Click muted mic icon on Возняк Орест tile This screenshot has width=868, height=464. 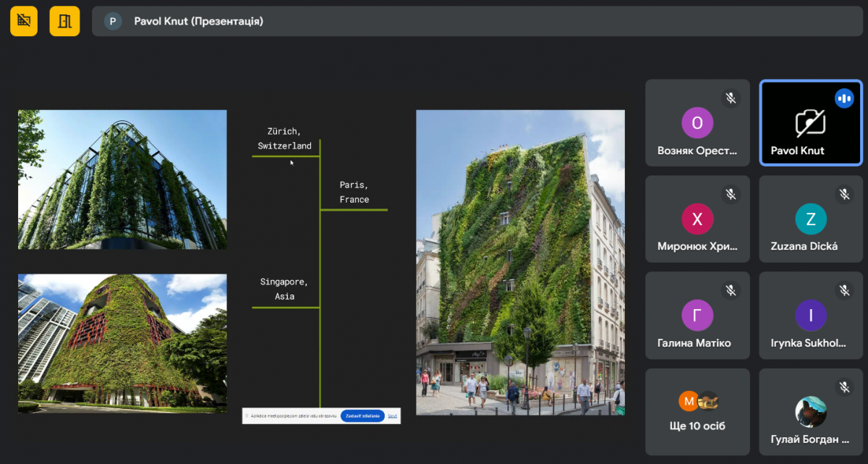[731, 98]
